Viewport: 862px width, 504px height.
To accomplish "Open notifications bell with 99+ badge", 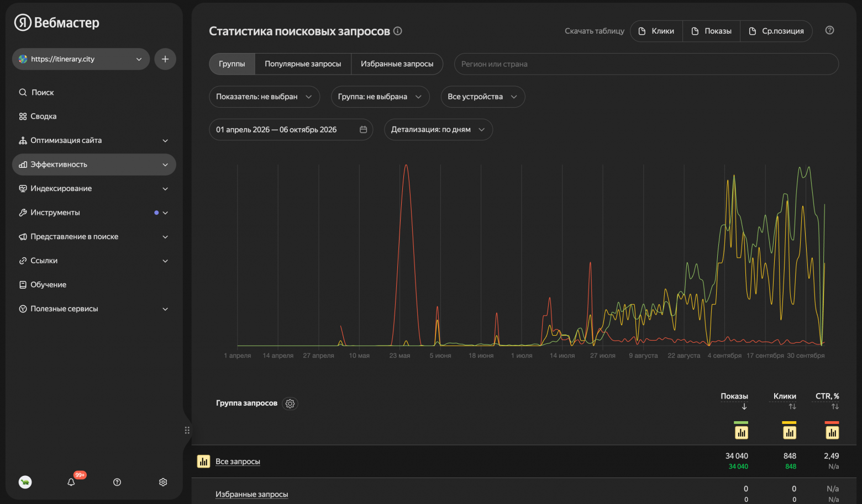I will click(71, 482).
